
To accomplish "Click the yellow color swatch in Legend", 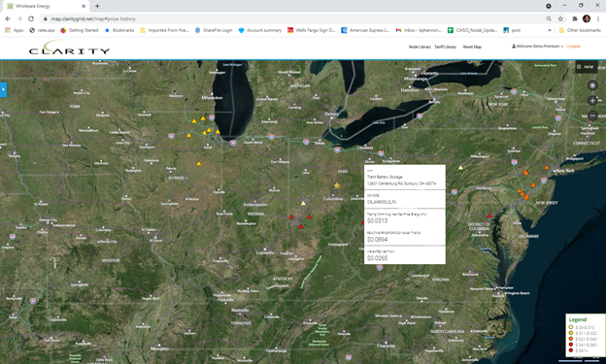I will coord(571,333).
